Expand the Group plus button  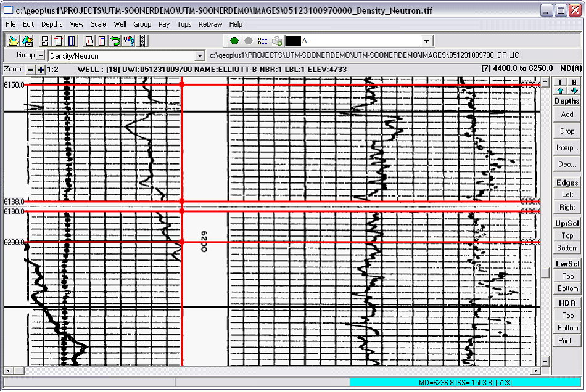point(41,55)
